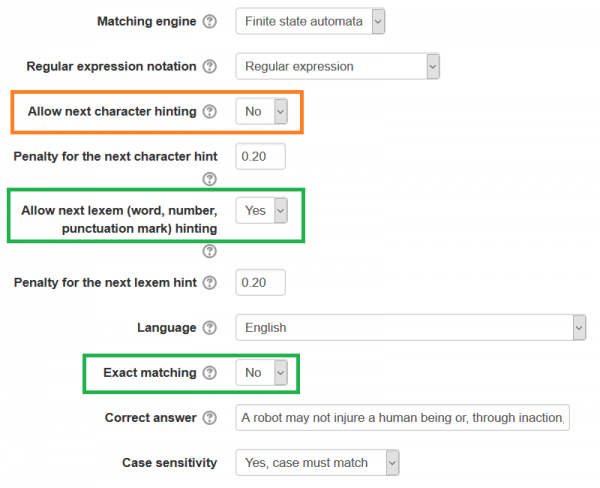Viewport: 600px width, 488px height.
Task: Click the next lexem hint penalty field
Action: [x=261, y=282]
